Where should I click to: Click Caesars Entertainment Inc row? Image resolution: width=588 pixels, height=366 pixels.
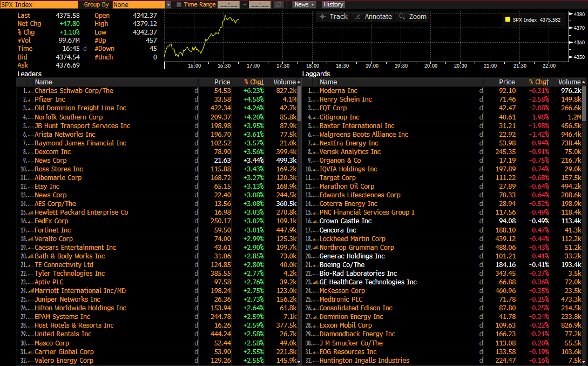(x=76, y=248)
